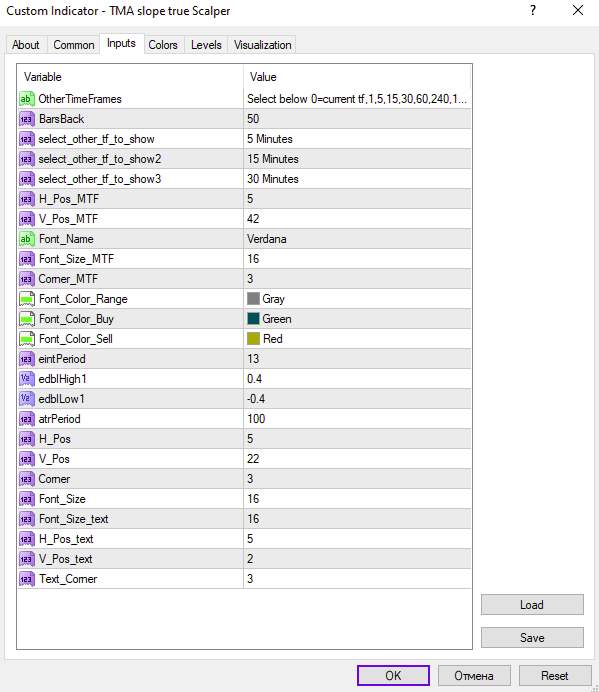599x692 pixels.
Task: Confirm settings with the OK button
Action: pos(393,676)
